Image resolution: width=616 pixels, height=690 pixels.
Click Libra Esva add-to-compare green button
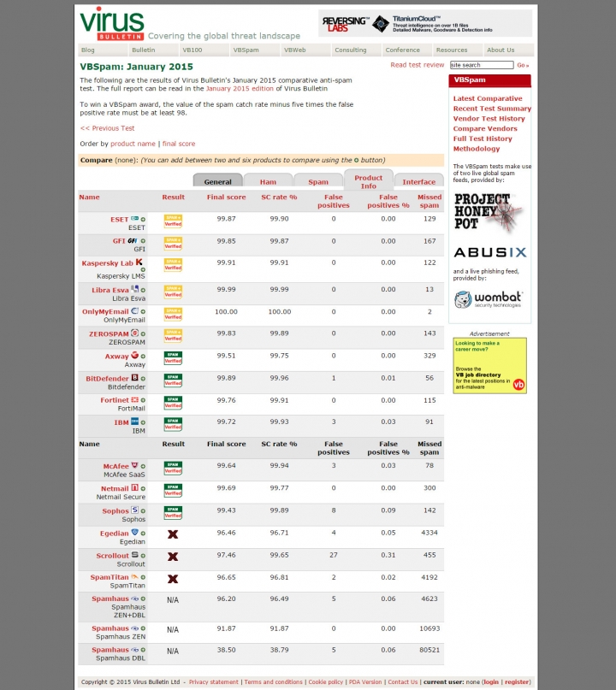tap(143, 290)
